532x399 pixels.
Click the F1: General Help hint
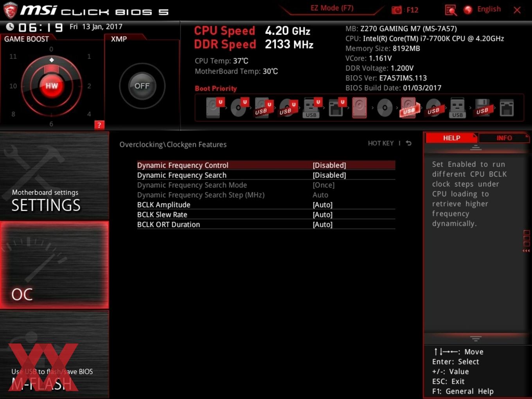tap(463, 391)
